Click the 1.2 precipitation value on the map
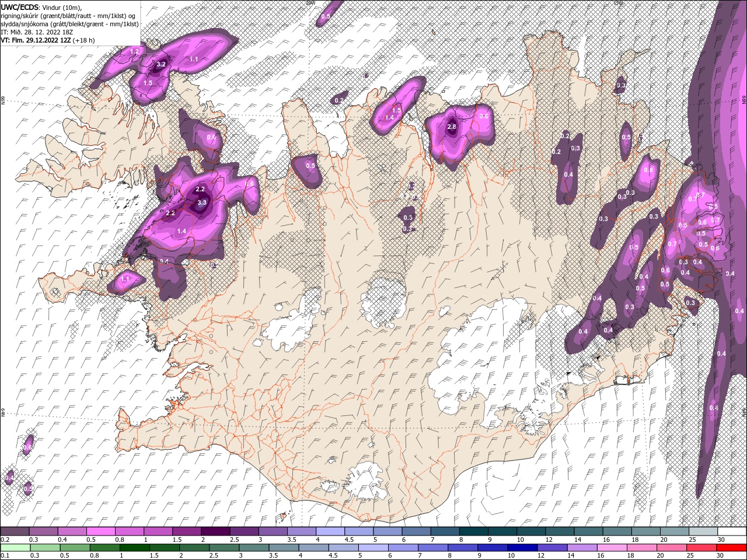The image size is (747, 560). click(134, 52)
